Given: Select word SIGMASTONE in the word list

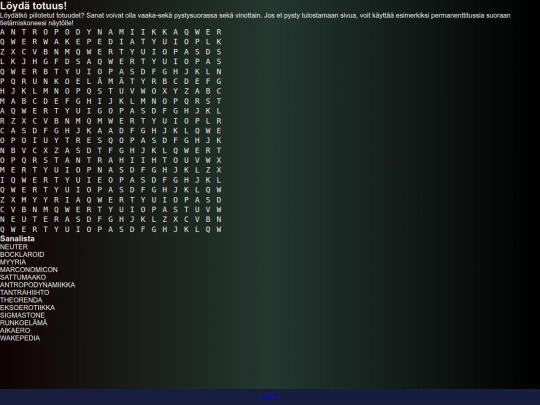Looking at the screenshot, I should point(22,315).
